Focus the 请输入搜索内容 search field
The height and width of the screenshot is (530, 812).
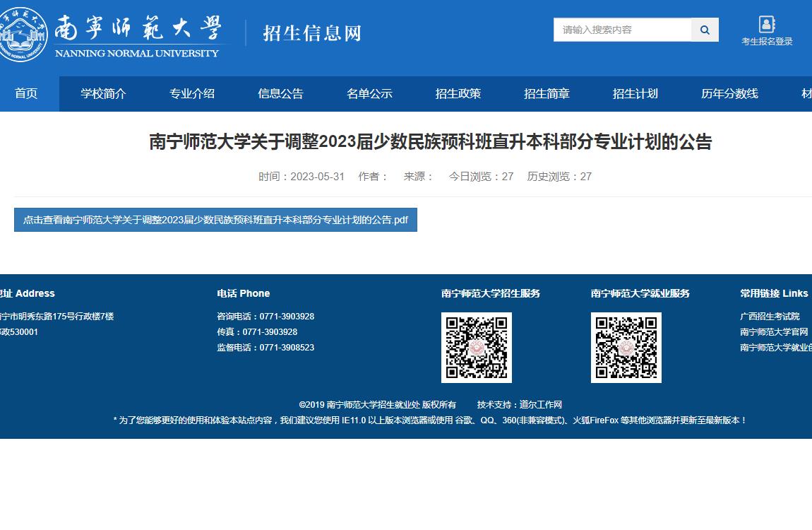point(623,30)
